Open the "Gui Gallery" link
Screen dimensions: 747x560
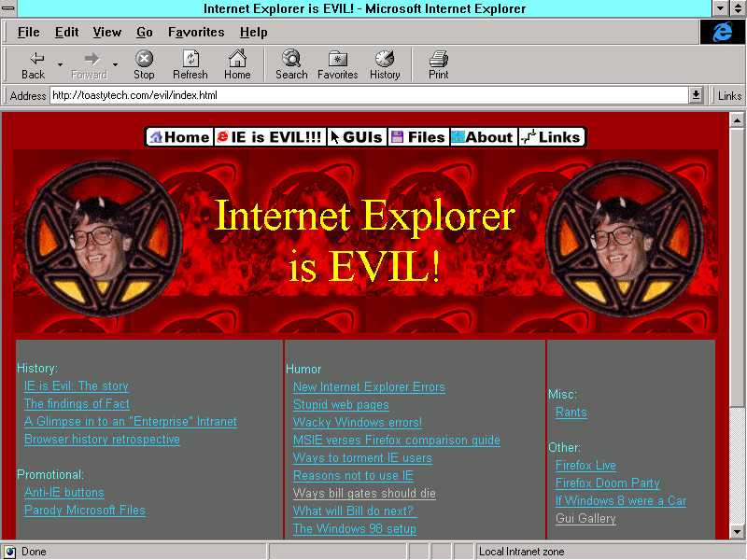pos(586,518)
